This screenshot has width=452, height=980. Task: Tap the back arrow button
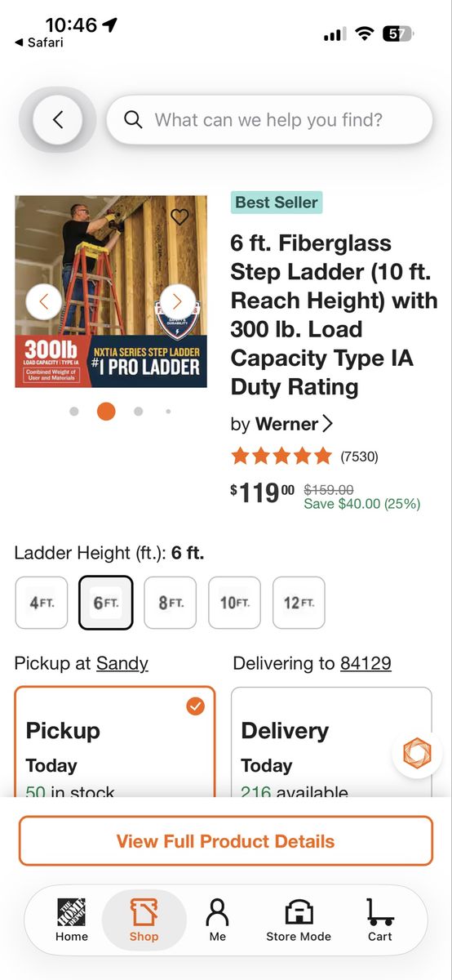58,120
